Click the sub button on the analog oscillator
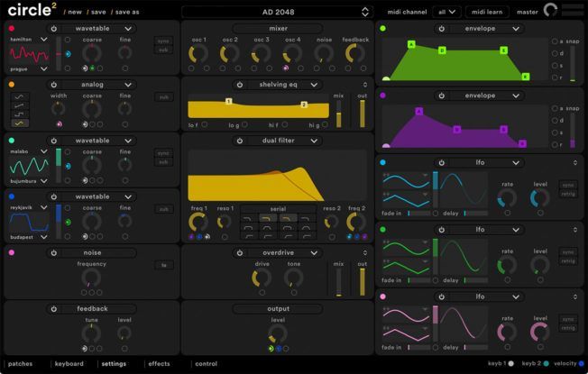 164,97
